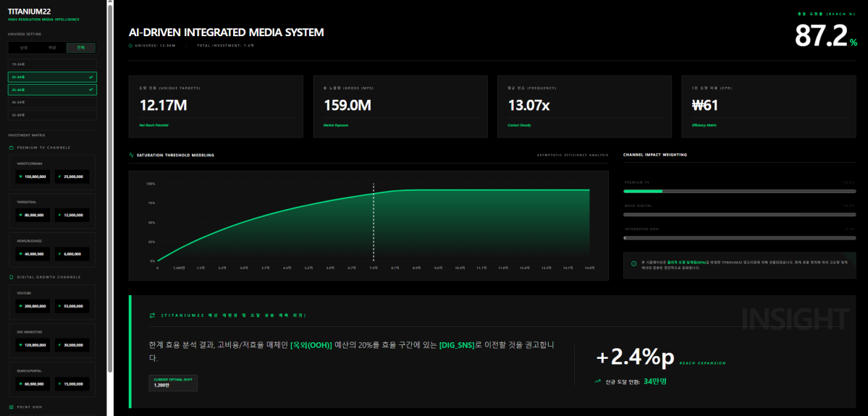Screen dimensions: 868x416
Task: Click the Current Optimal Shift 1,200만 button
Action: click(172, 383)
